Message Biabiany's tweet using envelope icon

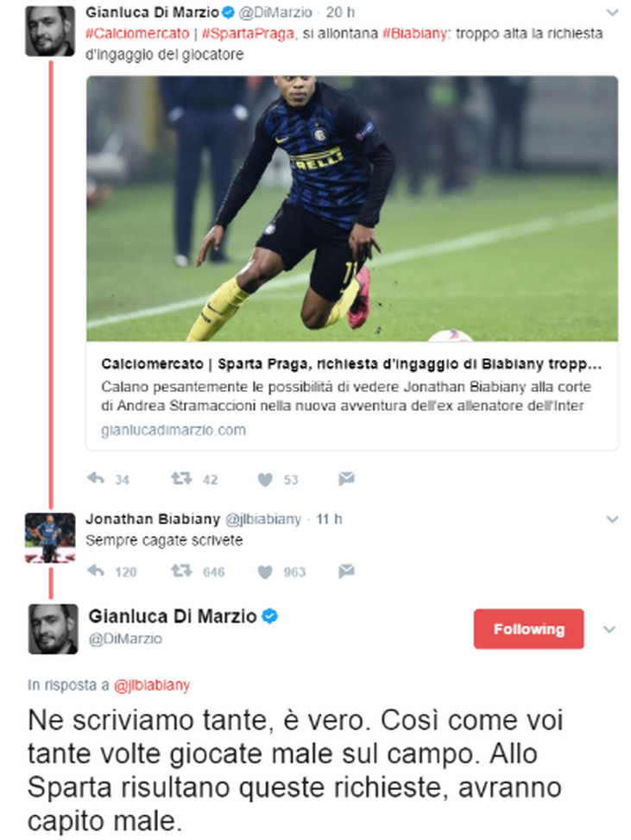click(346, 571)
